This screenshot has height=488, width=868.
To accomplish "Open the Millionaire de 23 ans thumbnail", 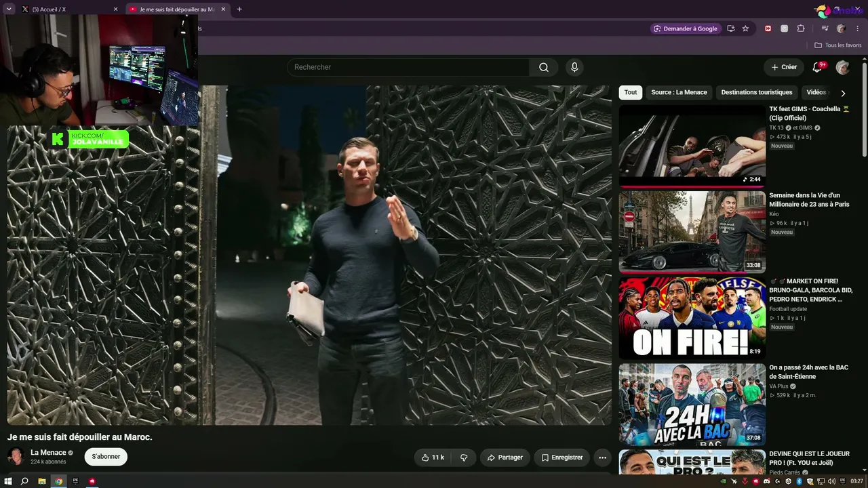I will [692, 232].
